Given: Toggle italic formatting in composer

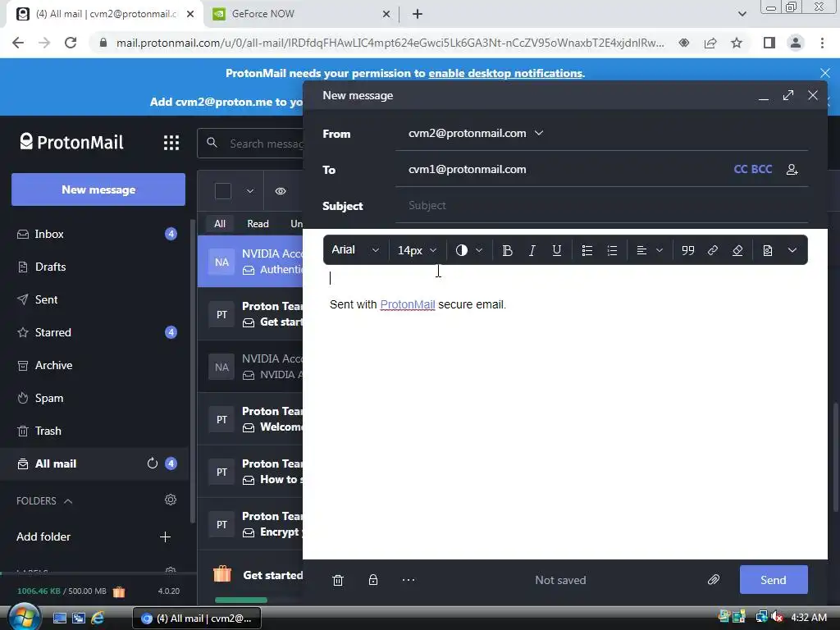Looking at the screenshot, I should pyautogui.click(x=532, y=250).
